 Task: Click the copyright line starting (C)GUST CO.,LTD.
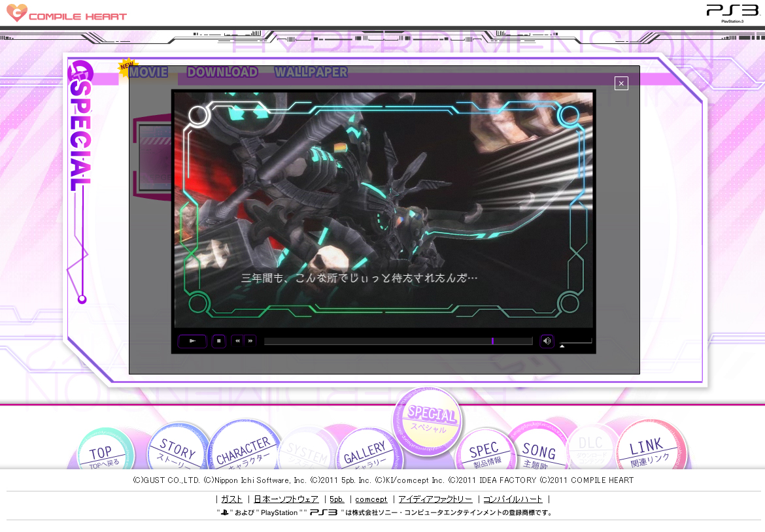(383, 480)
